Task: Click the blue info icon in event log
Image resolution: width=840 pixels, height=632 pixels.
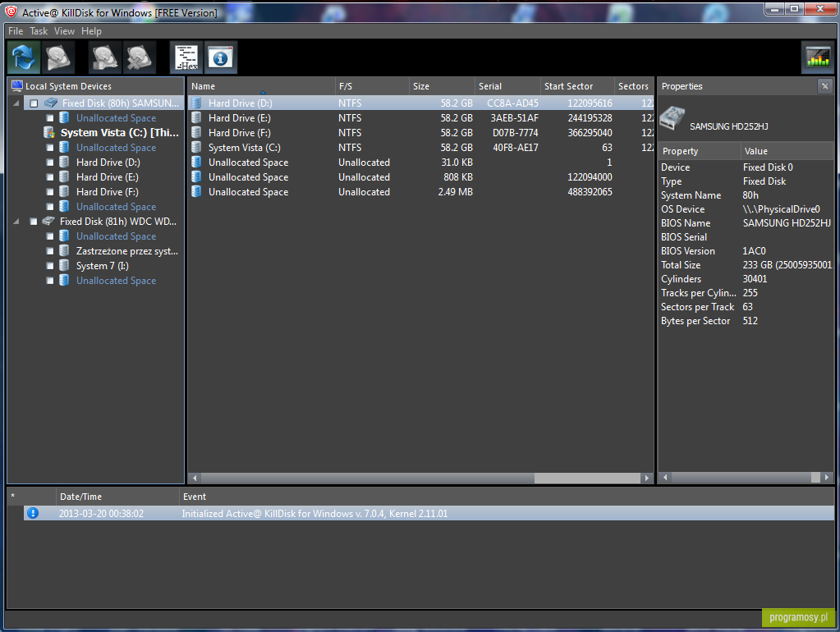Action: point(33,513)
